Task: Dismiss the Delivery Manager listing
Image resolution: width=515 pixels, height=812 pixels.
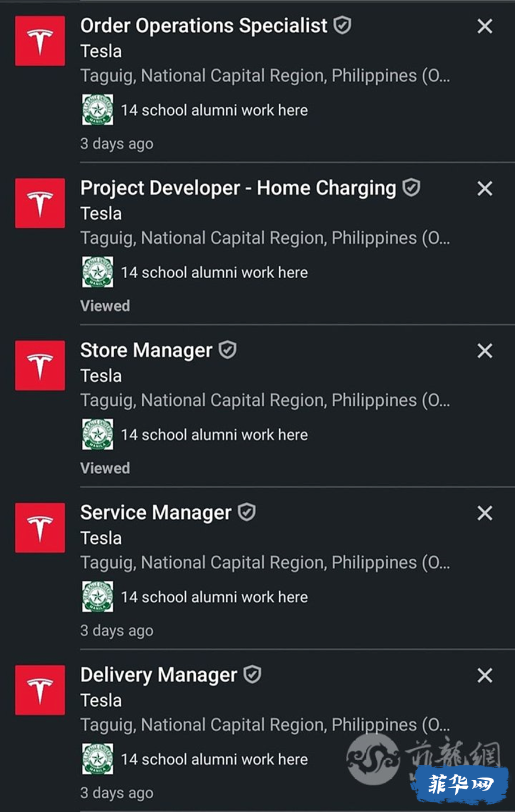Action: point(485,676)
